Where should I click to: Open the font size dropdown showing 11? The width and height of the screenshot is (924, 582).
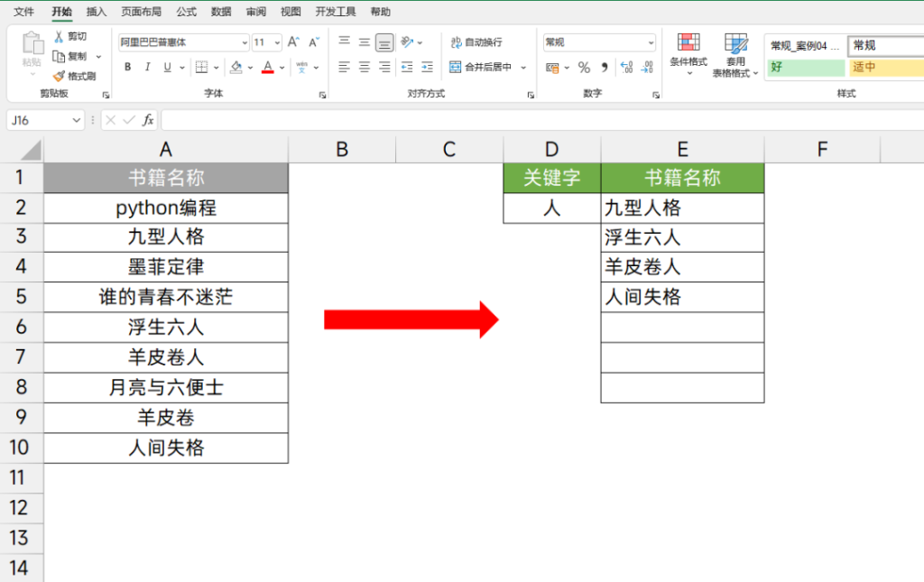277,42
